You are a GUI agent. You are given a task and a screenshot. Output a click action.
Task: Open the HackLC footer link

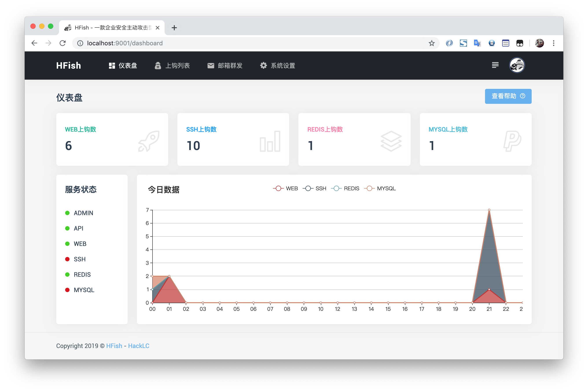click(x=139, y=346)
